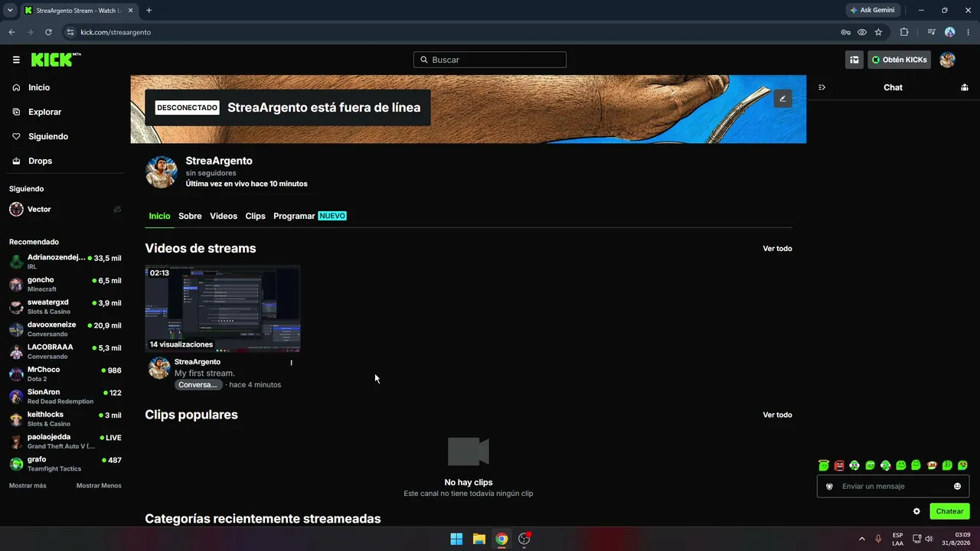Open the media controls icon in Chrome
980x551 pixels.
point(931,32)
